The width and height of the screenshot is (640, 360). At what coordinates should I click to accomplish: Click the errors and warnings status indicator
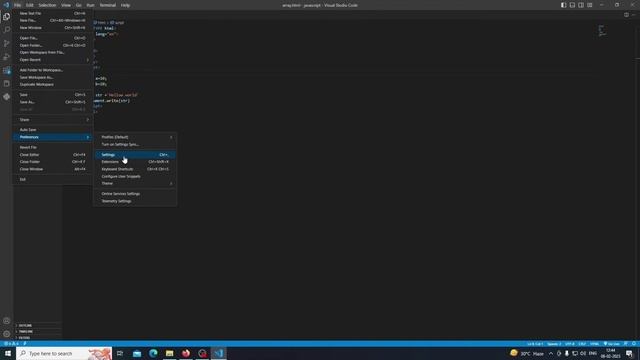(11, 344)
